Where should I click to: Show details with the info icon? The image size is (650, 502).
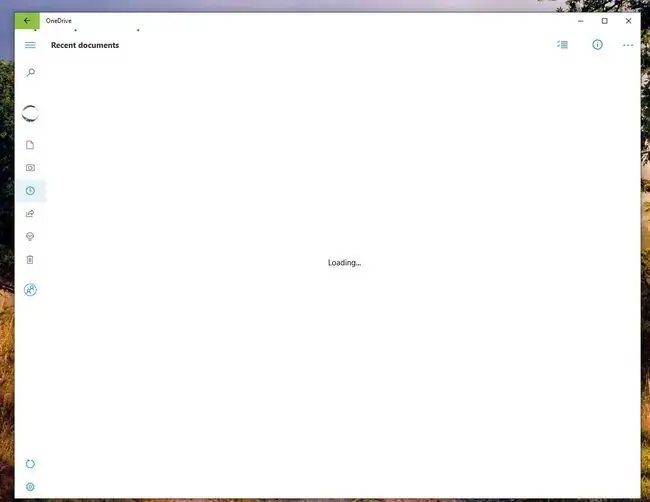(597, 45)
